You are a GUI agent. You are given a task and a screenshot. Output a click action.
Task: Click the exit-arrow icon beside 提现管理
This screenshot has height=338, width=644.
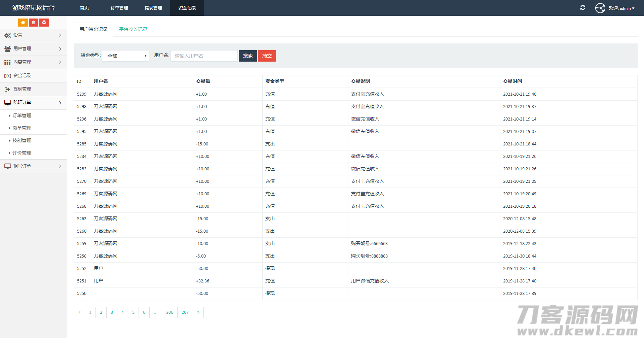click(x=7, y=89)
